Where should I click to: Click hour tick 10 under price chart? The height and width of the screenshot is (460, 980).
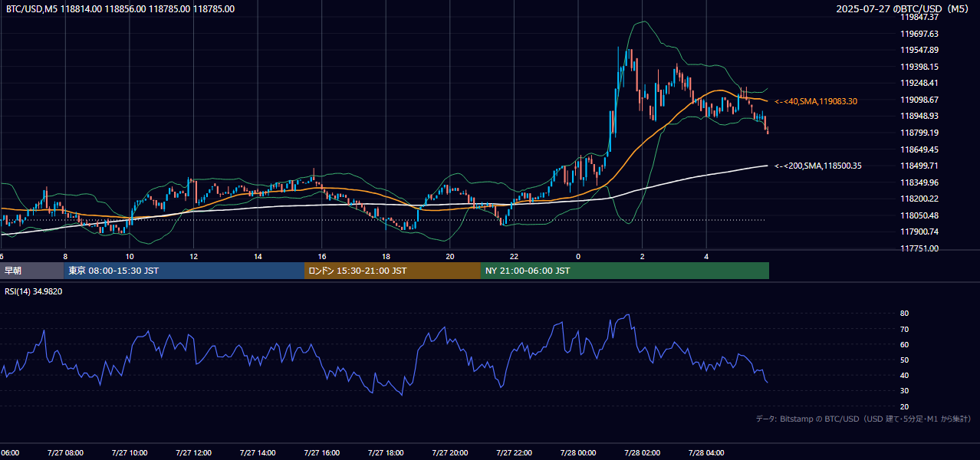click(x=130, y=257)
